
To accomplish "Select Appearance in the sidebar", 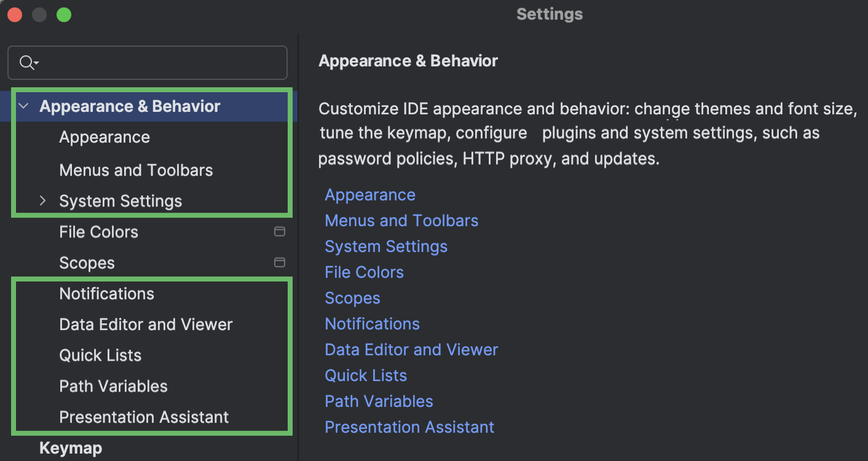I will pyautogui.click(x=105, y=136).
